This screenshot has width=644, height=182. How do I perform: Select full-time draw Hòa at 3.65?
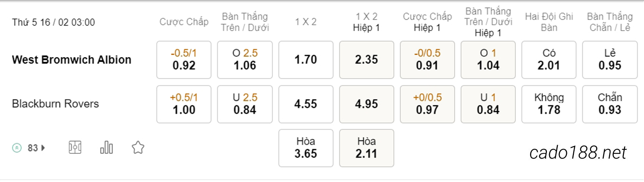306,148
